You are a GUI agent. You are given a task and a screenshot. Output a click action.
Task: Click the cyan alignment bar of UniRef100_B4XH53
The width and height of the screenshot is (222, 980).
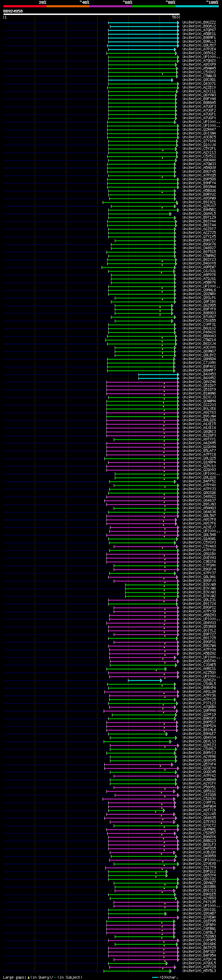coord(159,374)
